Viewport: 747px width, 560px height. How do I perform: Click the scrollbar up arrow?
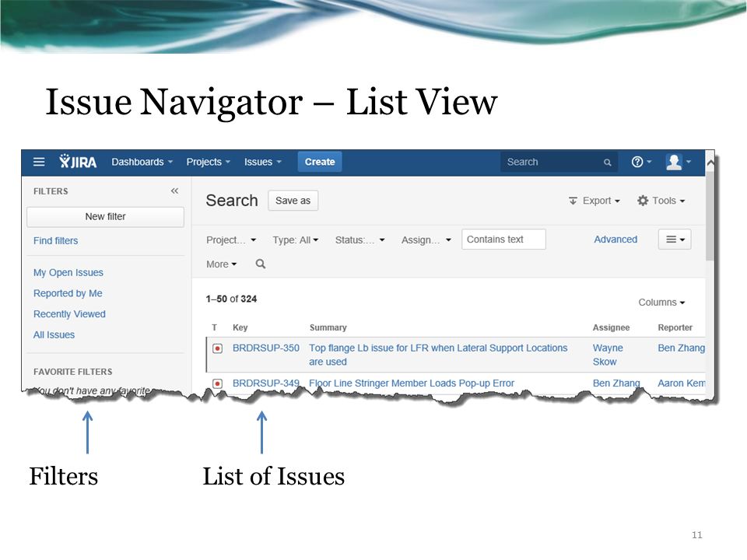coord(710,163)
